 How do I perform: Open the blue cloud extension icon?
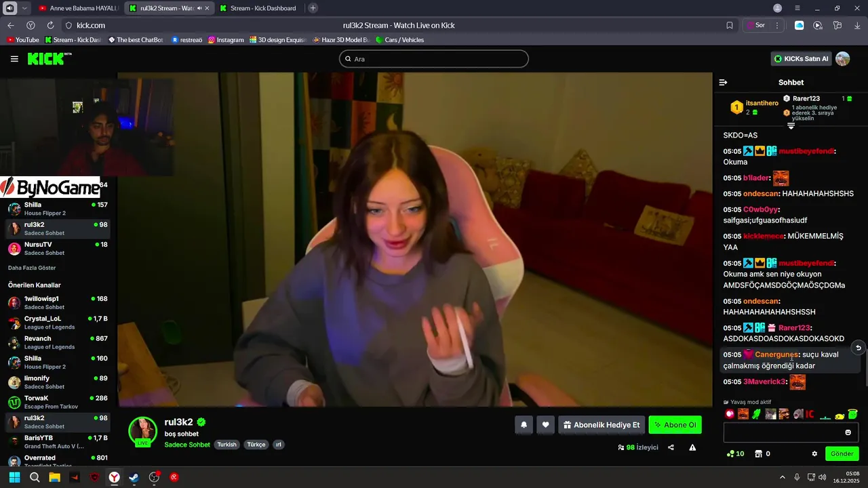tap(799, 25)
